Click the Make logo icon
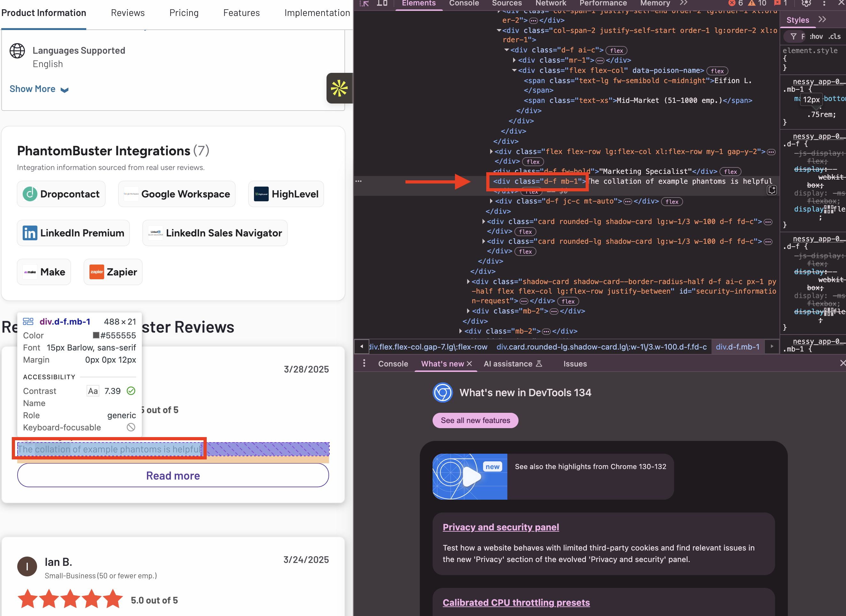 coord(30,272)
